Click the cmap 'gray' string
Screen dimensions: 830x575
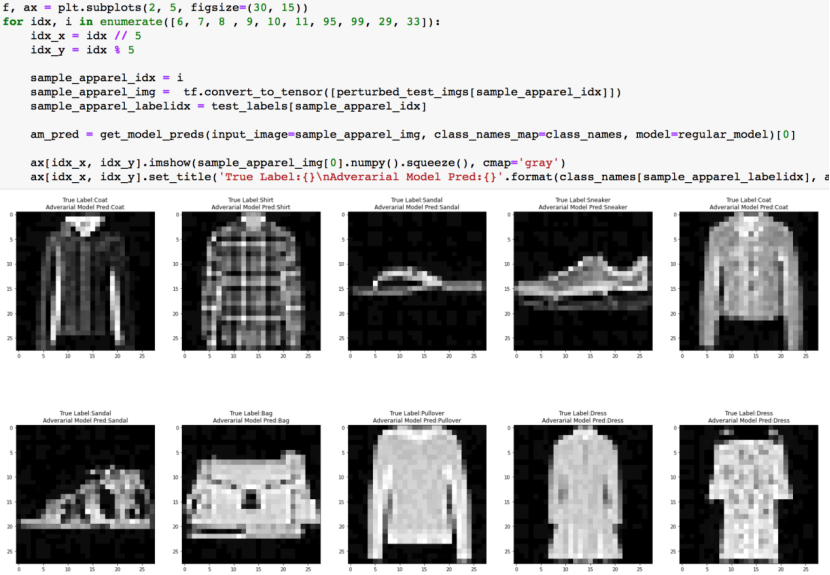click(538, 163)
